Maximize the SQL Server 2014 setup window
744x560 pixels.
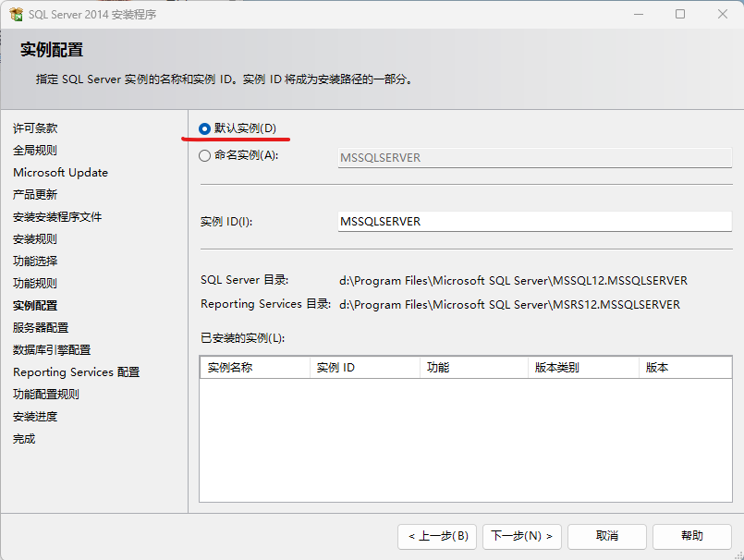(x=680, y=14)
